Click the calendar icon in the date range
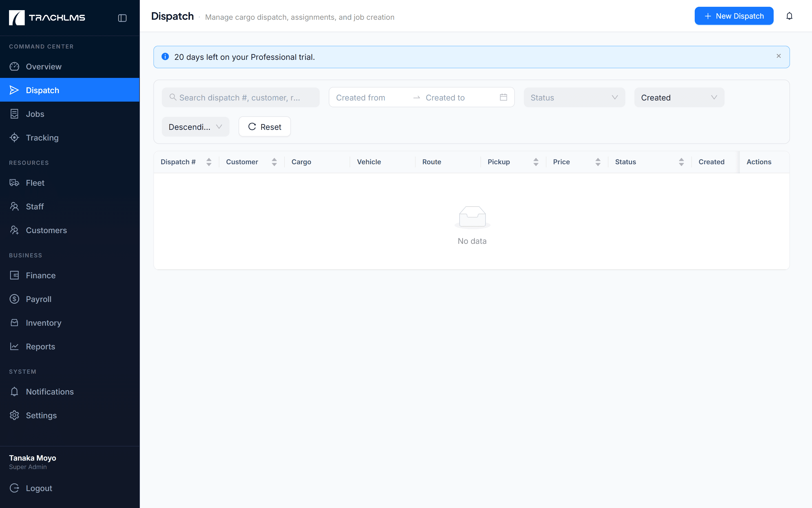 [503, 97]
